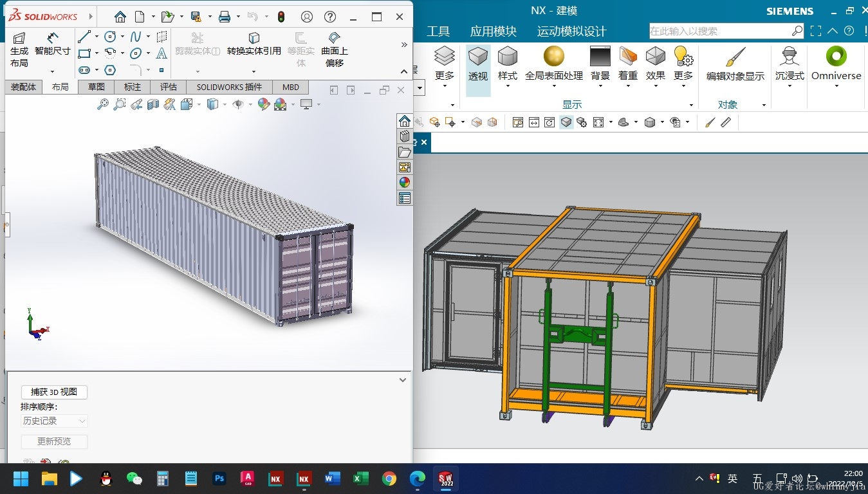Select the spline sketch tool
Screen dimensions: 868x494
coord(136,37)
